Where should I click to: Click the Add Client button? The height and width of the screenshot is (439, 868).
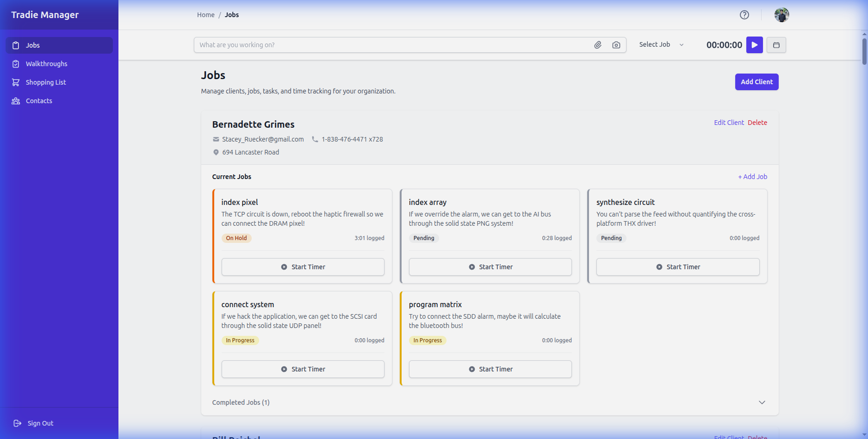tap(756, 81)
